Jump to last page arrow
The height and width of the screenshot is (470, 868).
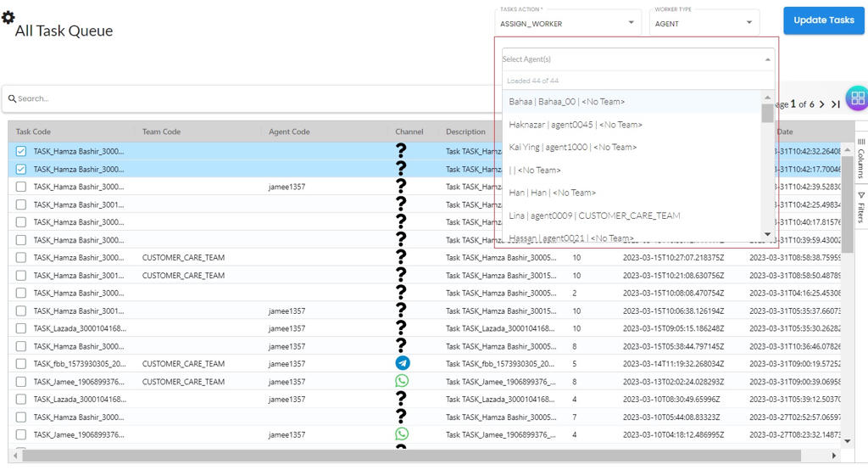point(836,104)
